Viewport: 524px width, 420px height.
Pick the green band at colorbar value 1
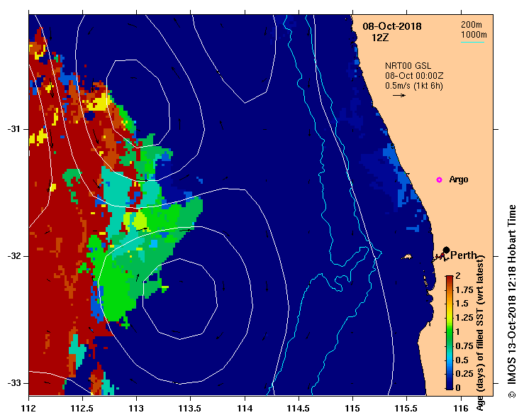(x=449, y=331)
